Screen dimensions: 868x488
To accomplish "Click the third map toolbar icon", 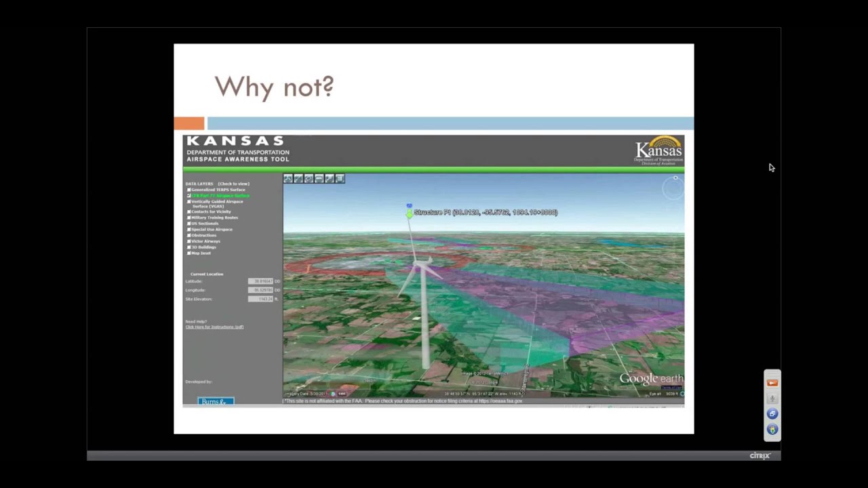I will coord(309,178).
